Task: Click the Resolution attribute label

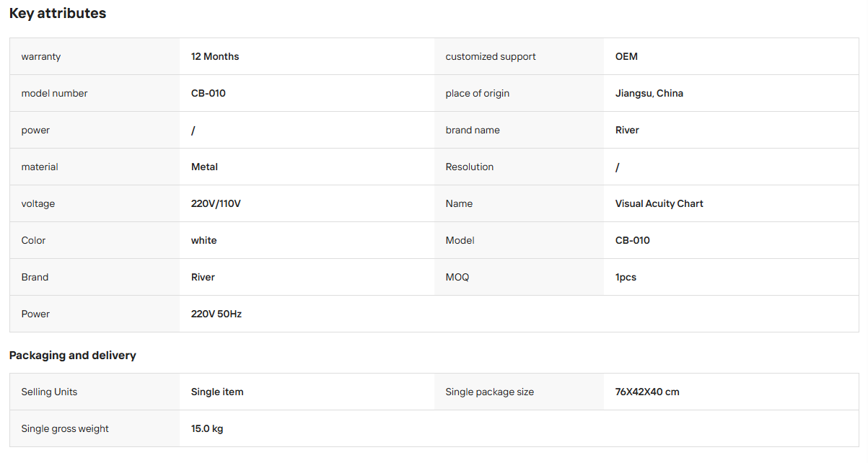Action: [x=470, y=167]
